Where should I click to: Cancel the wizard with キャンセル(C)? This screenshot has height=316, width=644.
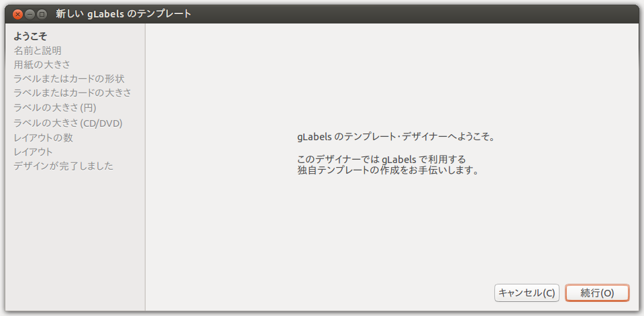[527, 293]
